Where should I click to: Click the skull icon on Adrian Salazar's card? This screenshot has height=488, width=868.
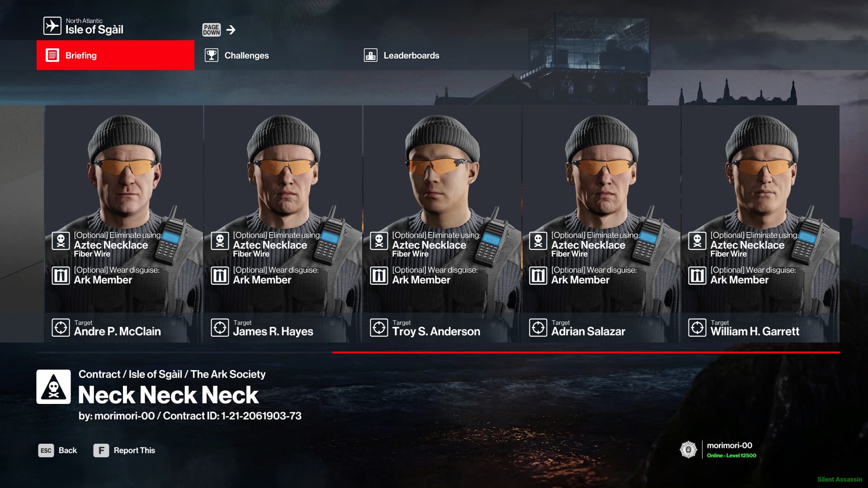pyautogui.click(x=538, y=241)
